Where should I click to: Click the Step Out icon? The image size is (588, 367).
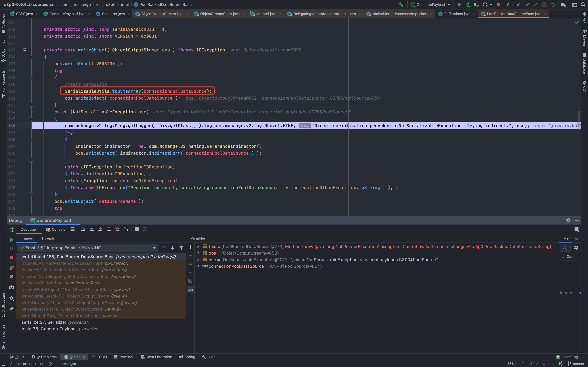click(x=109, y=229)
